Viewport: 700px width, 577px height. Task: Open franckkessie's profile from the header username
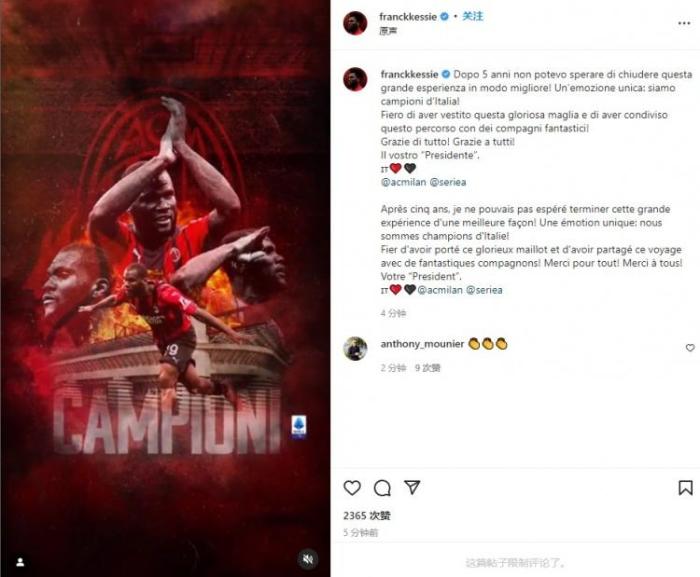[x=408, y=17]
